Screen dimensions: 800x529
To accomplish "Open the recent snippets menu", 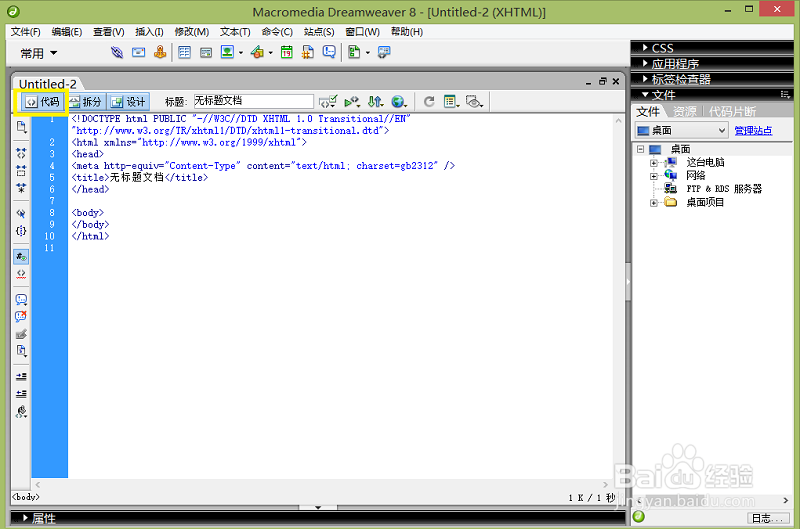I will click(21, 351).
